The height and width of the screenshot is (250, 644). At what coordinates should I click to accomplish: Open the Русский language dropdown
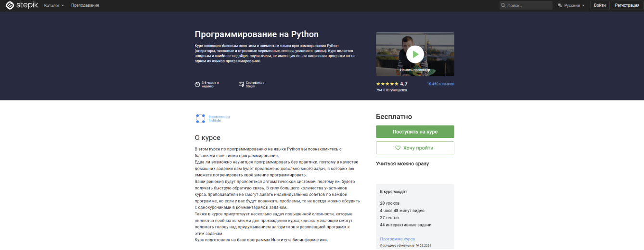(x=571, y=5)
